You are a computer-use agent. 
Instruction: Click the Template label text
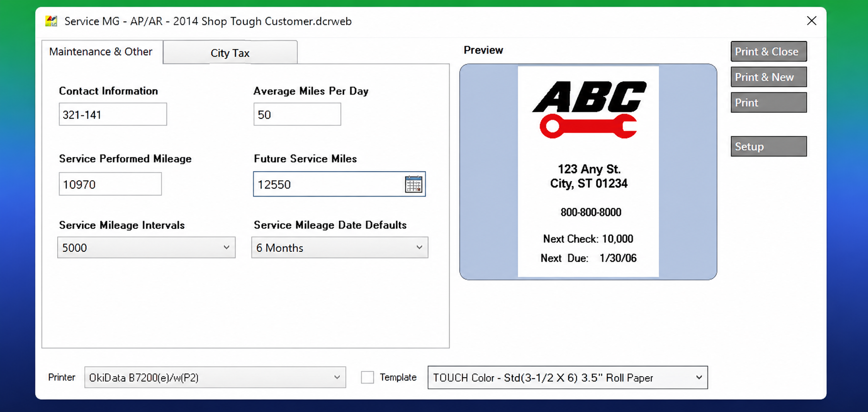point(398,377)
